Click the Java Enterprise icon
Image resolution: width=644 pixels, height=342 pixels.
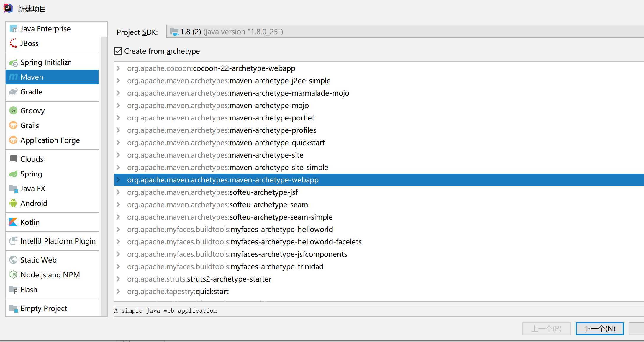click(13, 29)
